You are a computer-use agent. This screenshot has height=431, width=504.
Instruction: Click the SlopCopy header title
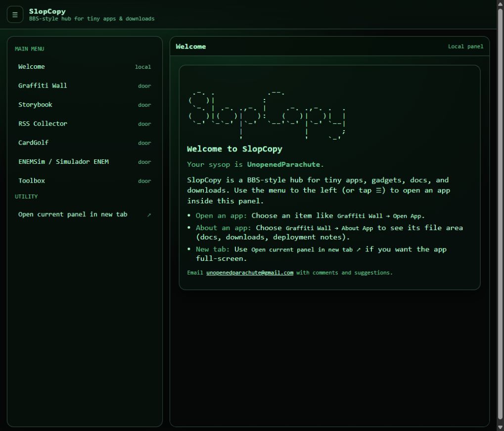47,11
